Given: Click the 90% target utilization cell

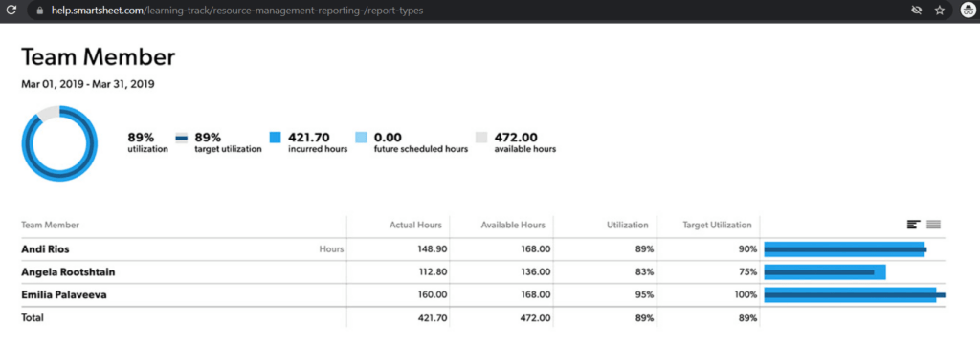Looking at the screenshot, I should pyautogui.click(x=748, y=248).
